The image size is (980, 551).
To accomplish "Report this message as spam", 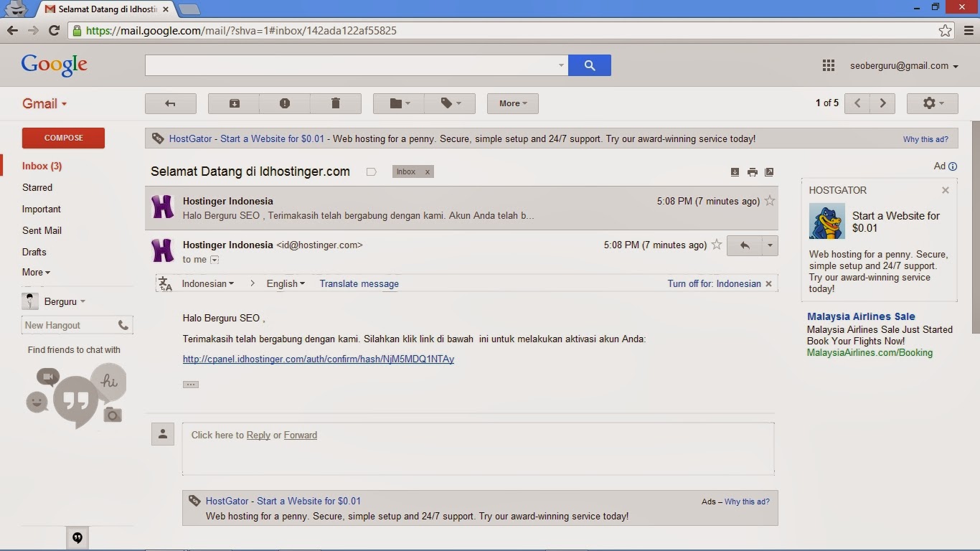I will coord(285,103).
